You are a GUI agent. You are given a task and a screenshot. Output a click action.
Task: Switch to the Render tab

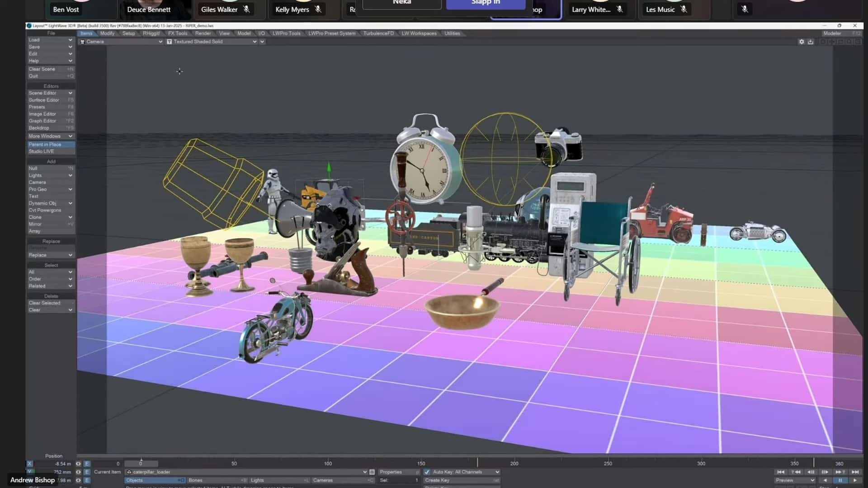[203, 33]
